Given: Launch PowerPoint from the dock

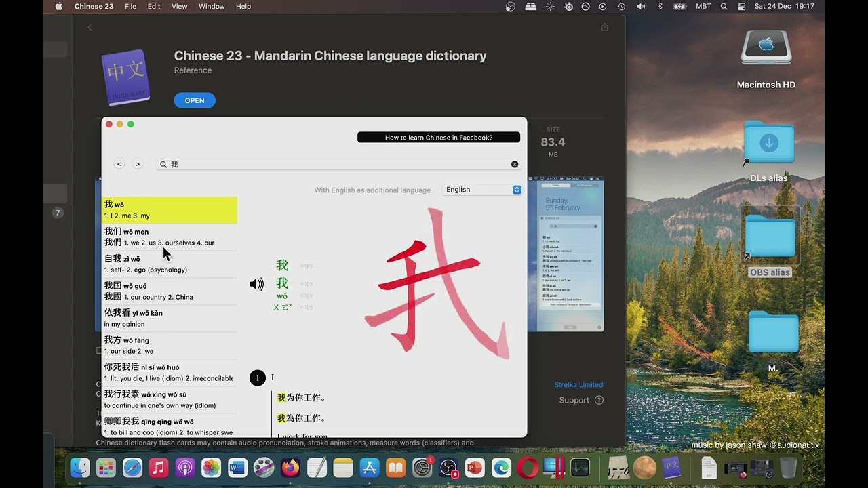Looking at the screenshot, I should point(475,468).
